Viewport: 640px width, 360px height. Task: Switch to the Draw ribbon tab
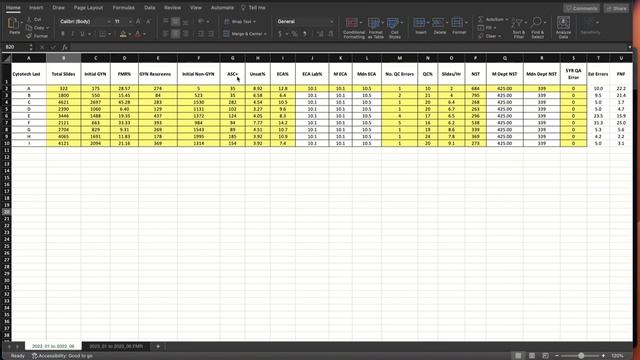click(58, 7)
